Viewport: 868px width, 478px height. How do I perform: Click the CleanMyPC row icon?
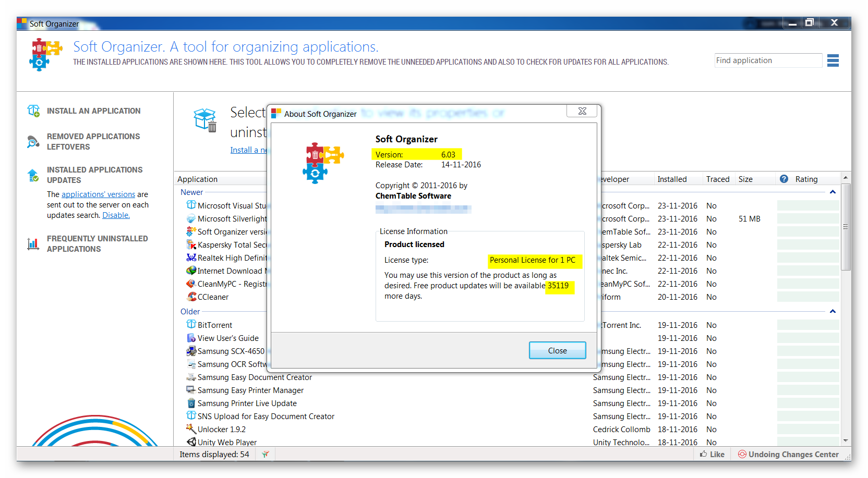(x=191, y=284)
